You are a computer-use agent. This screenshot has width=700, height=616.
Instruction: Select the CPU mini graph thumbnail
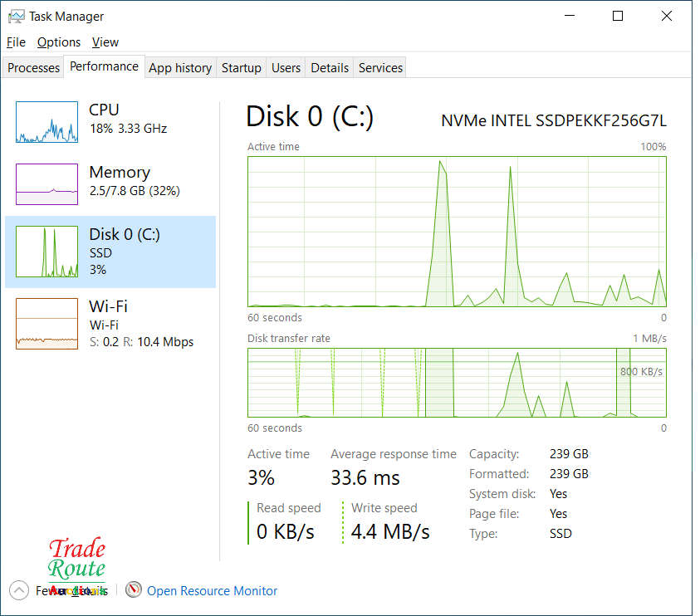point(47,122)
